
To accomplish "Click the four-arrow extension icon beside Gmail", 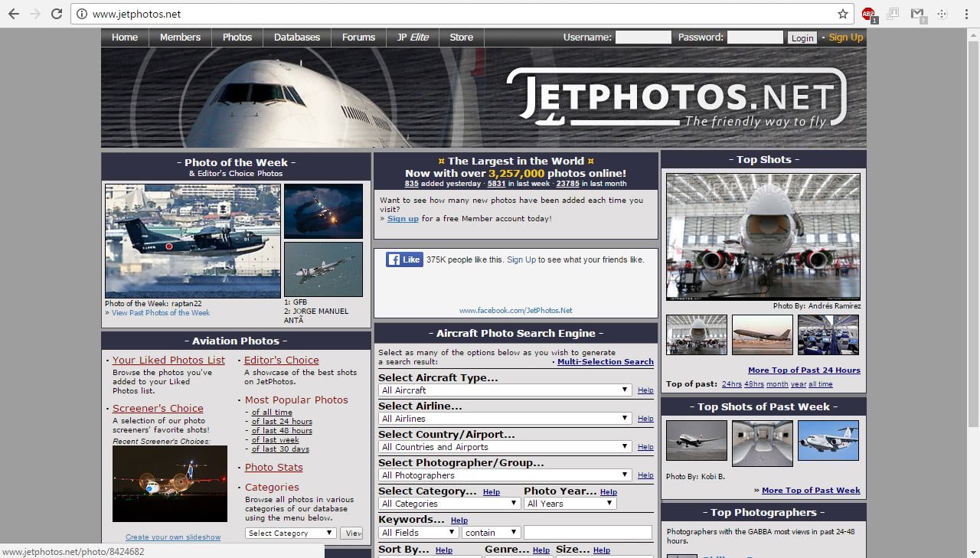I will click(x=942, y=14).
